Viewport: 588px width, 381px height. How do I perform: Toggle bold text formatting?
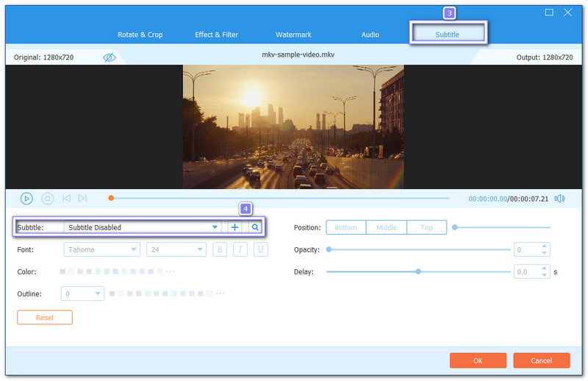tap(219, 250)
